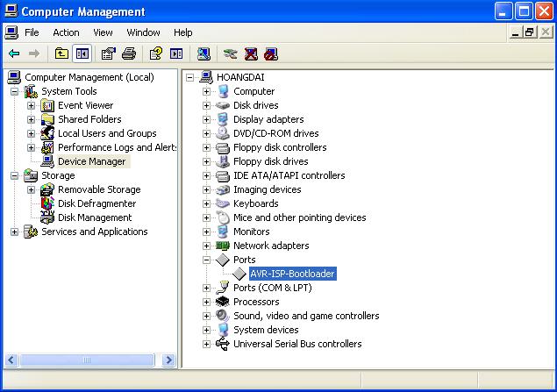Screen dimensions: 557x392
Task: Open the Window menu
Action: click(x=143, y=32)
